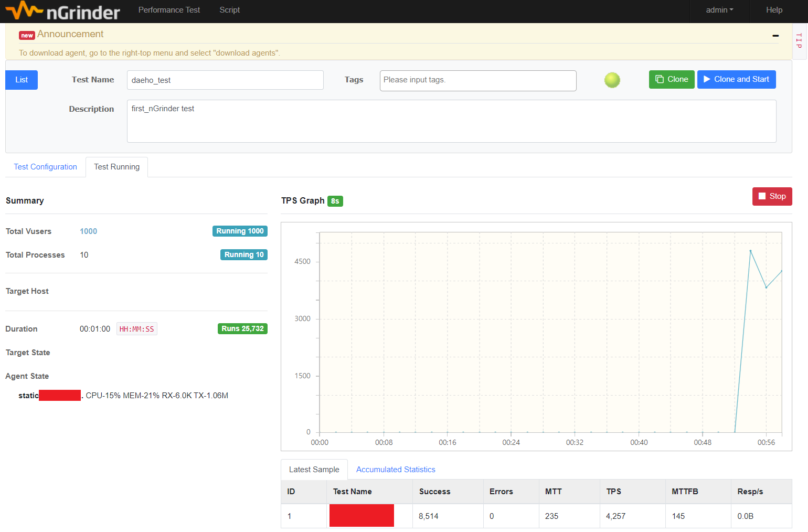Select the Test Running tab
The image size is (808, 532).
pos(116,167)
